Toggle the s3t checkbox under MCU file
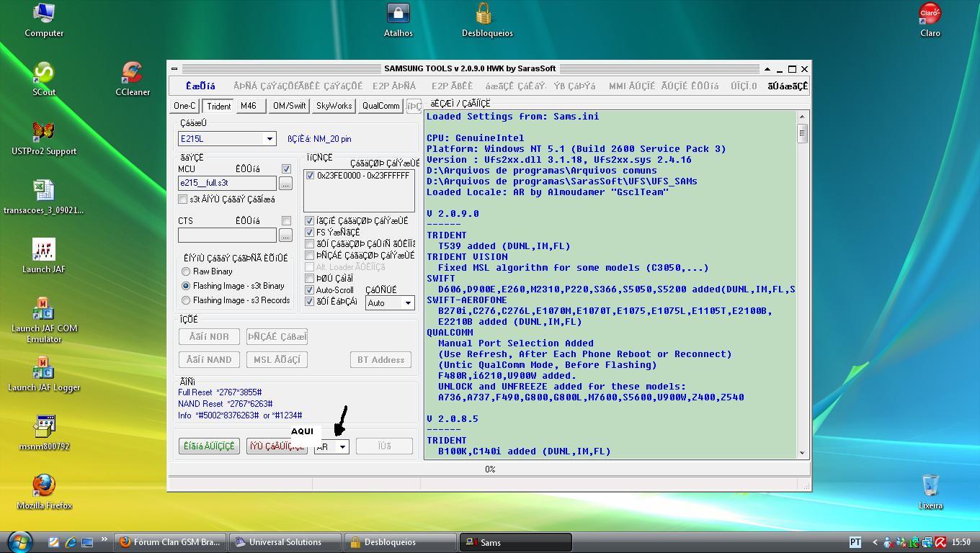 tap(183, 199)
